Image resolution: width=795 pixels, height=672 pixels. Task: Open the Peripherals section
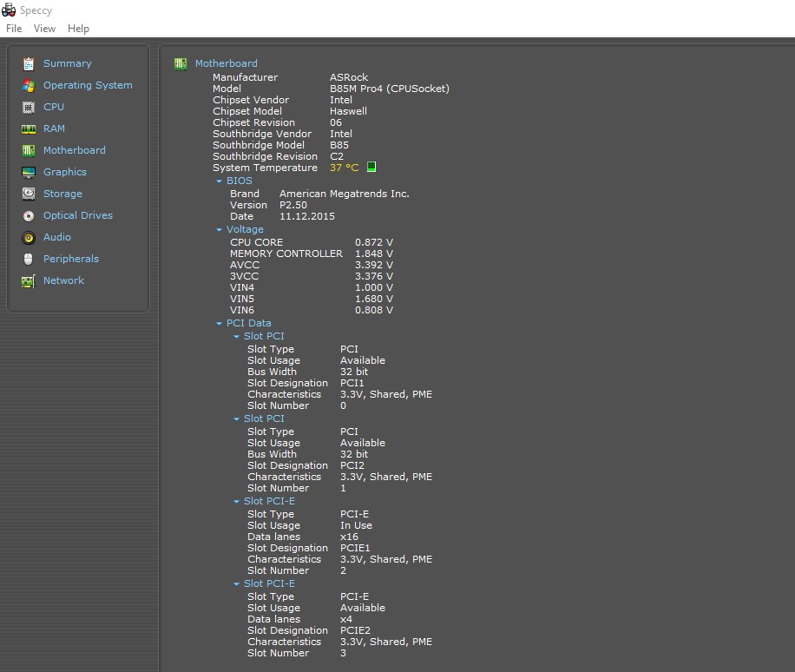click(71, 259)
